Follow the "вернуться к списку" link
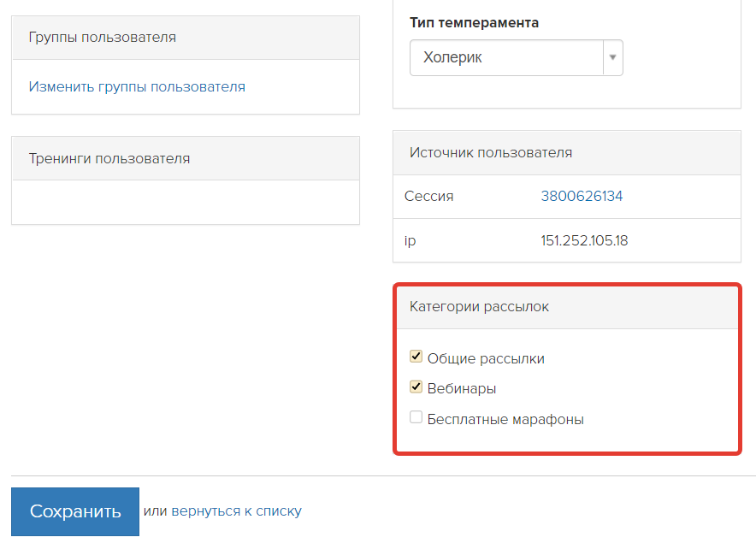 (x=235, y=511)
